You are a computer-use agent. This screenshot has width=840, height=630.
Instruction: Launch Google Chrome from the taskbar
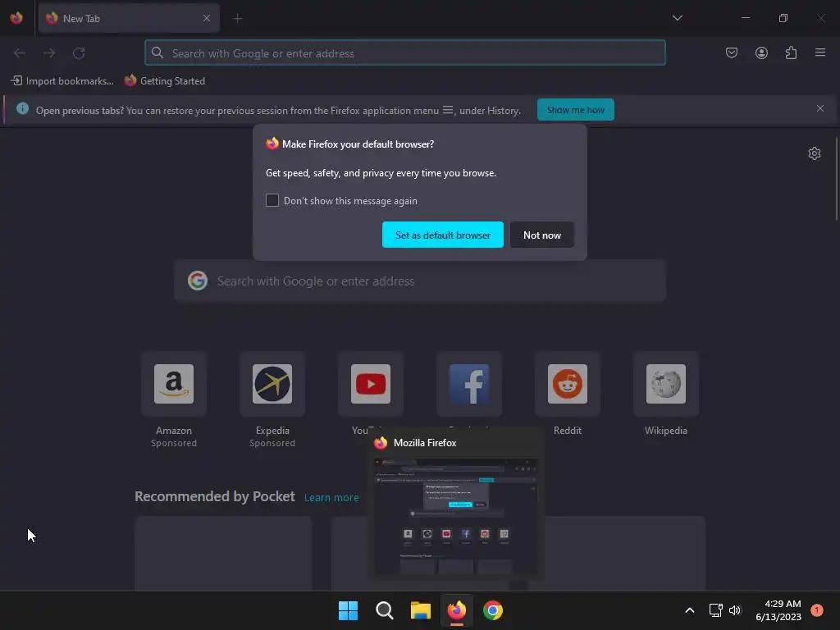[493, 610]
